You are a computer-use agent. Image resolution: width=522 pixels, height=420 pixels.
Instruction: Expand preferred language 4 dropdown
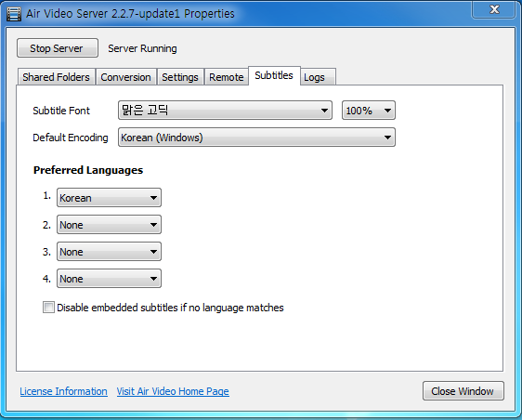[109, 279]
